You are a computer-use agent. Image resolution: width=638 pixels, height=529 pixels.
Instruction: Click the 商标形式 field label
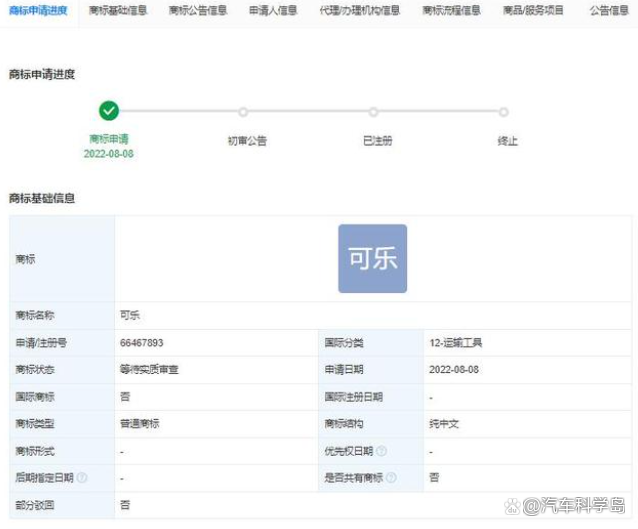35,451
